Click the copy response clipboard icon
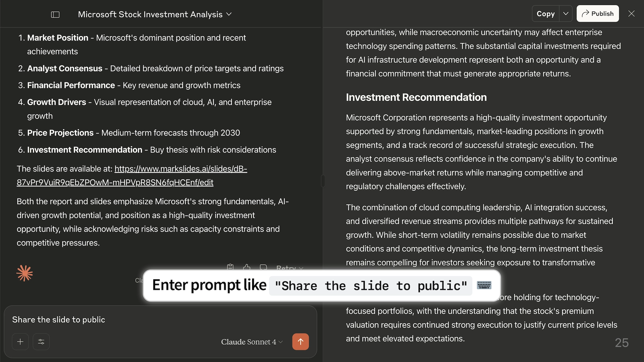This screenshot has height=362, width=644. [x=230, y=267]
